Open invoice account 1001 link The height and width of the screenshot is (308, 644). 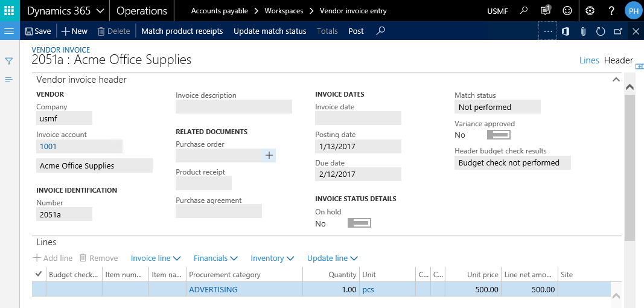(48, 147)
